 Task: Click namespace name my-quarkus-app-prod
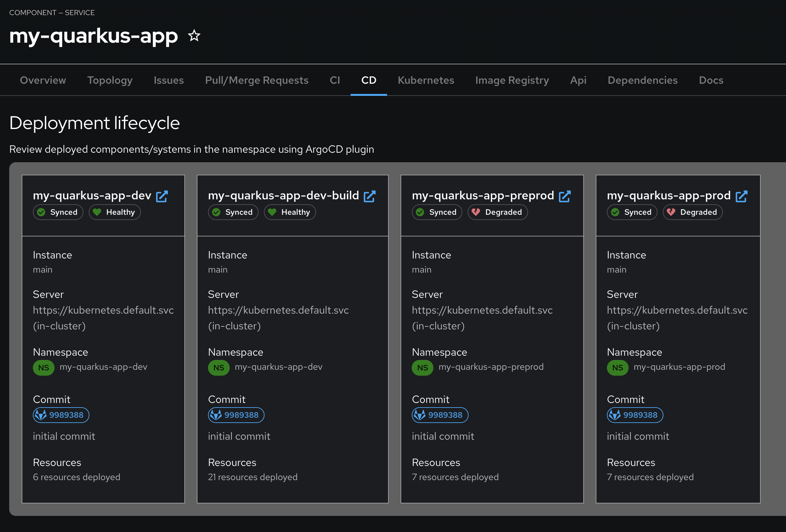pos(680,367)
